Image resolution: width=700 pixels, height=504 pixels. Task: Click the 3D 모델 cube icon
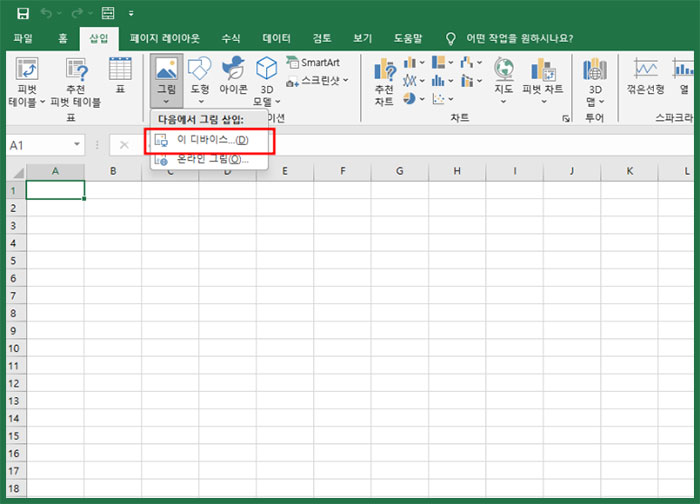[267, 69]
